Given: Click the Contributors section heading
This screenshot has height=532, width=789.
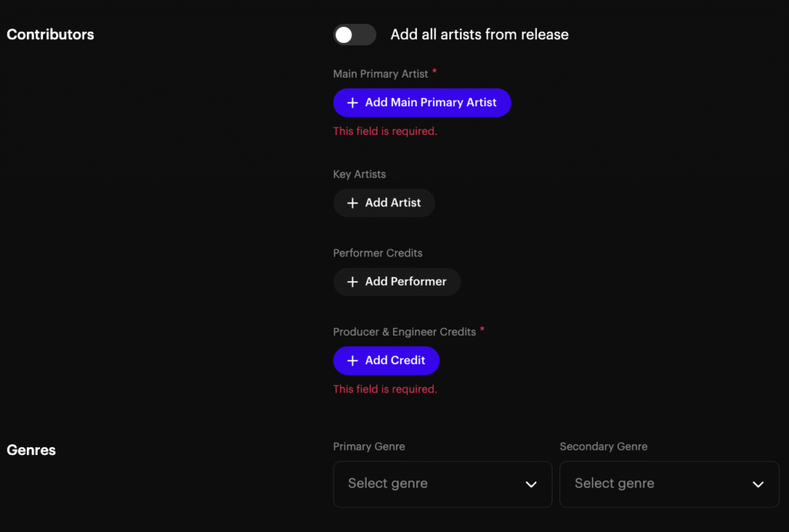Looking at the screenshot, I should pos(50,35).
